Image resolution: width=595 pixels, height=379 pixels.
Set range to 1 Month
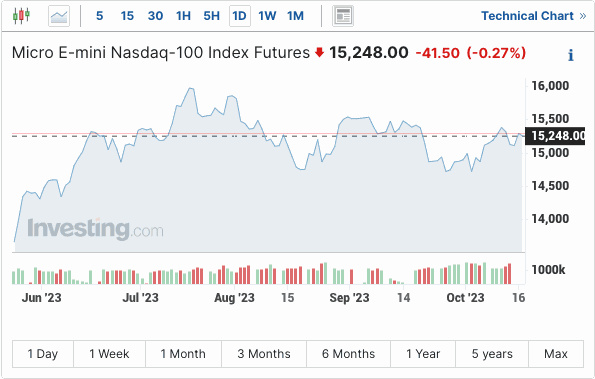(183, 354)
